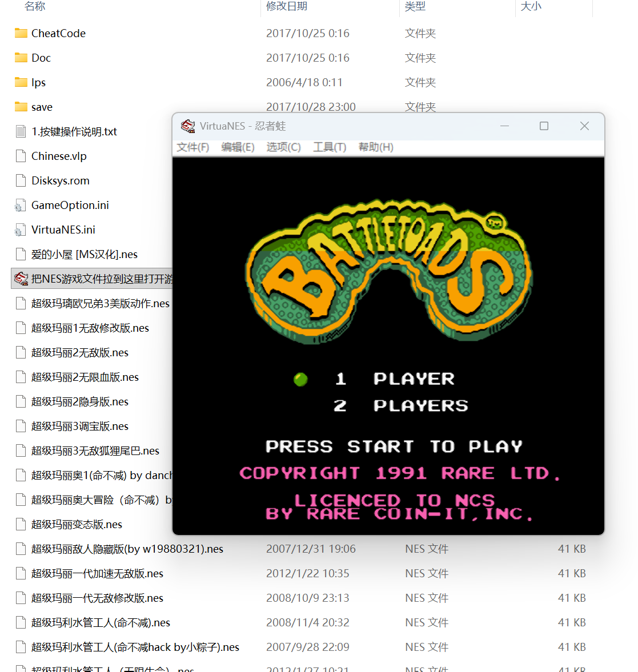Screen dimensions: 638x672
Task: Click date 2008/11/4 20:32 in file list
Action: click(308, 622)
